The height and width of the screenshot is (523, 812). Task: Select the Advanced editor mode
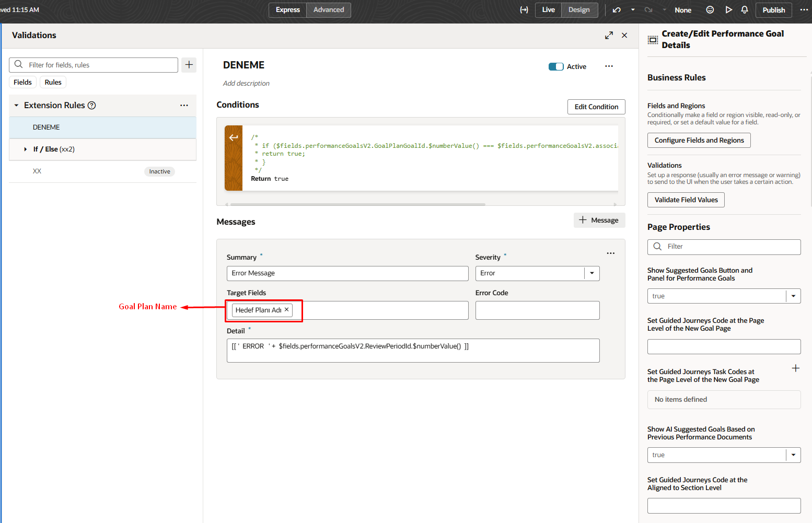point(329,10)
